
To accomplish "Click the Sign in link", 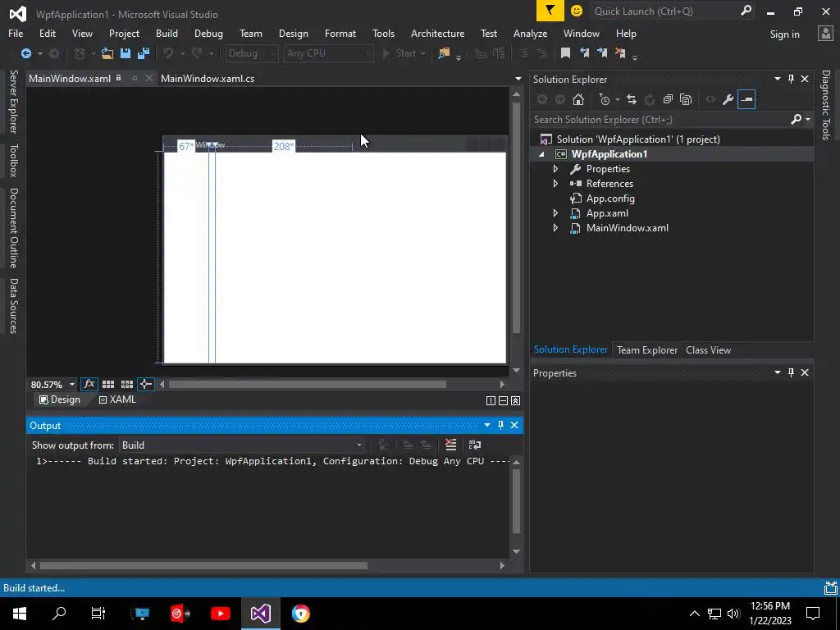I will [x=784, y=34].
